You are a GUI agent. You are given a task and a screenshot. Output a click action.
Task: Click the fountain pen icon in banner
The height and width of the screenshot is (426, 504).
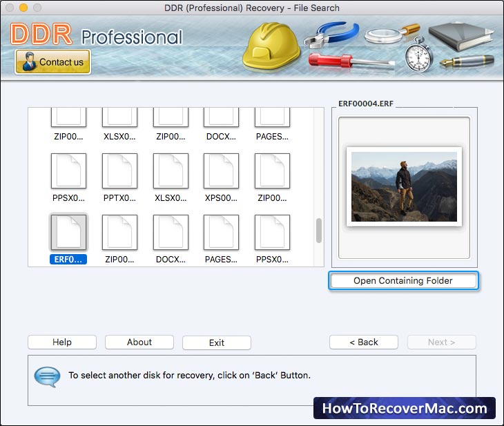tap(467, 61)
